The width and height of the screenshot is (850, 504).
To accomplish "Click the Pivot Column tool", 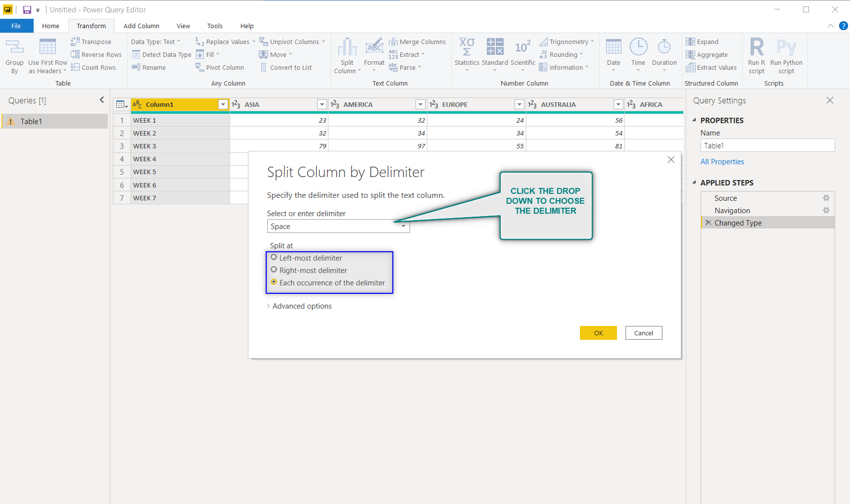I will [220, 67].
